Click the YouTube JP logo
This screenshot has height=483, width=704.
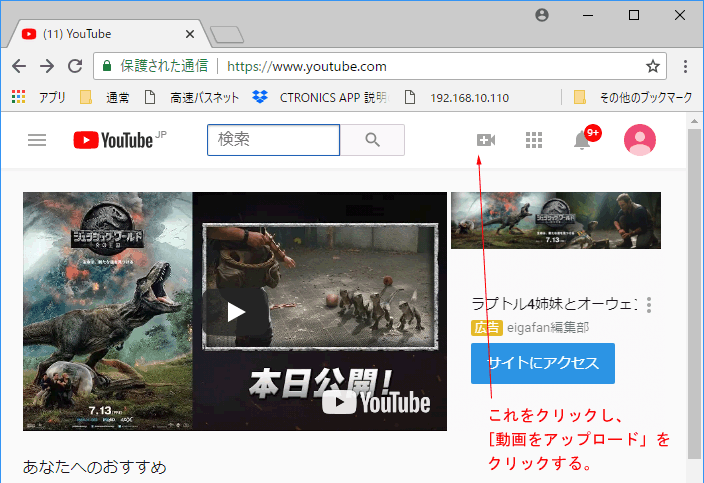tap(120, 140)
